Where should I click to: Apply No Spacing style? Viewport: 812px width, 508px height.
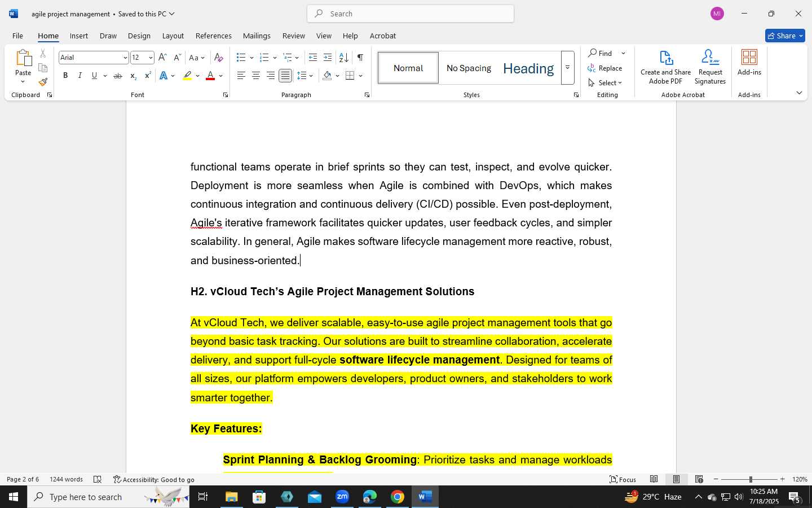(469, 68)
